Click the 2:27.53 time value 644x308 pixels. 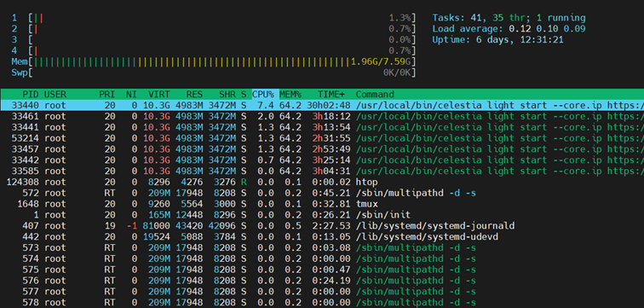pyautogui.click(x=331, y=226)
